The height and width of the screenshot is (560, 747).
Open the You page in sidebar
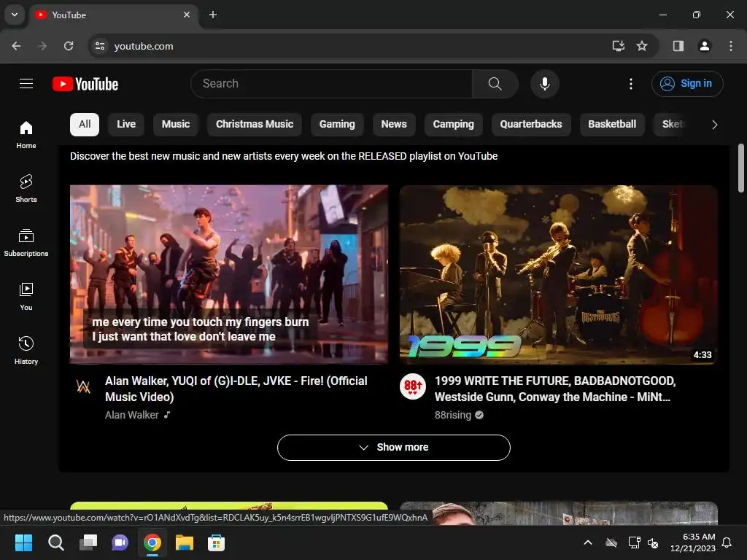[26, 296]
